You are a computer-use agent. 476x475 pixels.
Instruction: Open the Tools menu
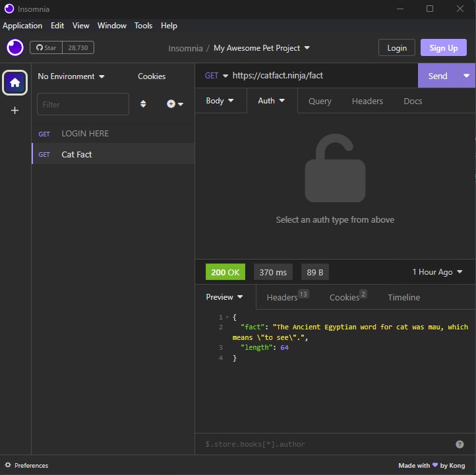click(x=143, y=26)
